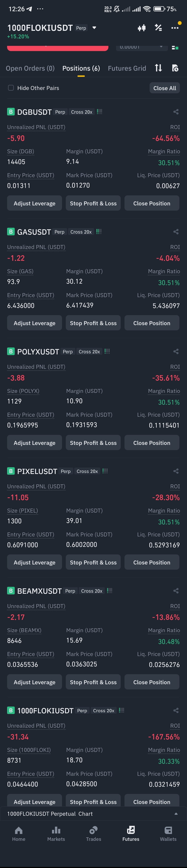
Task: Share the DGBUSDT position
Action: 176,112
